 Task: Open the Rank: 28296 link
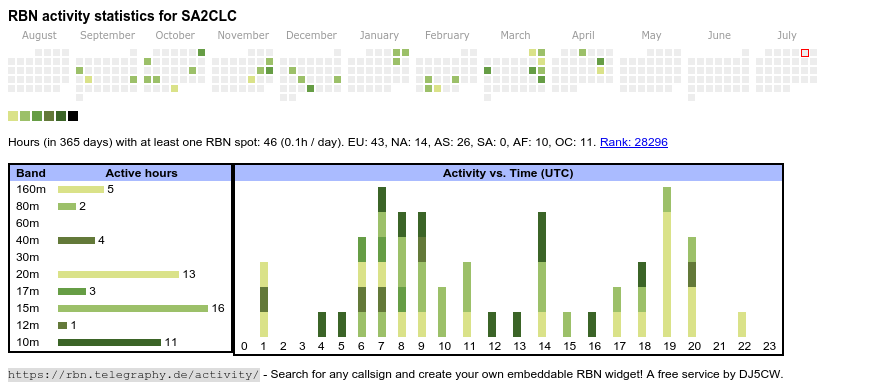(x=634, y=142)
